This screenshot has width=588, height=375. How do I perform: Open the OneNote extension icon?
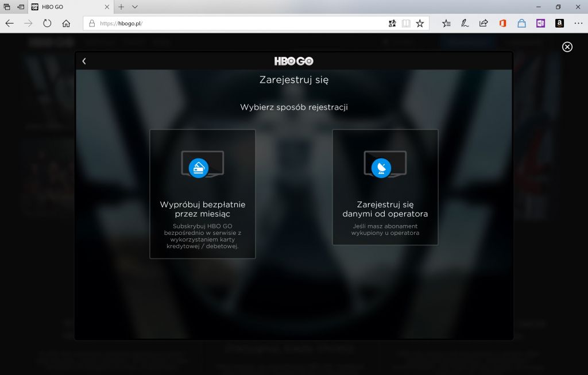[540, 23]
